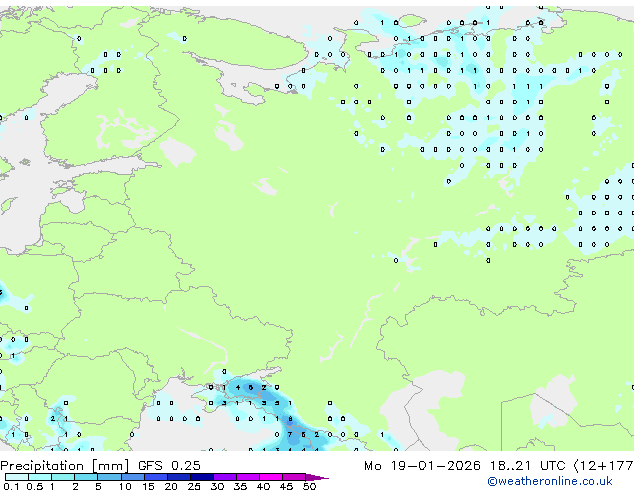Select the 10–15 mm blue legend swatch
The width and height of the screenshot is (634, 490).
coord(132,477)
